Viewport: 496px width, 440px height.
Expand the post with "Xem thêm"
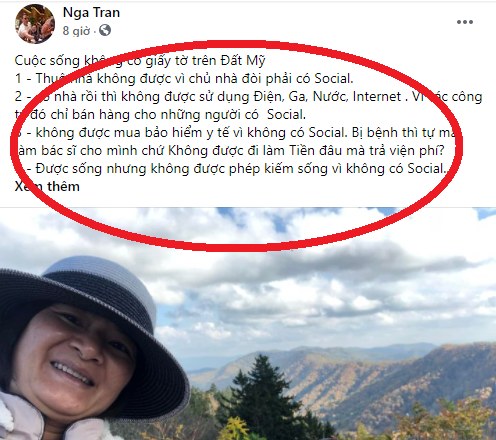click(x=47, y=186)
